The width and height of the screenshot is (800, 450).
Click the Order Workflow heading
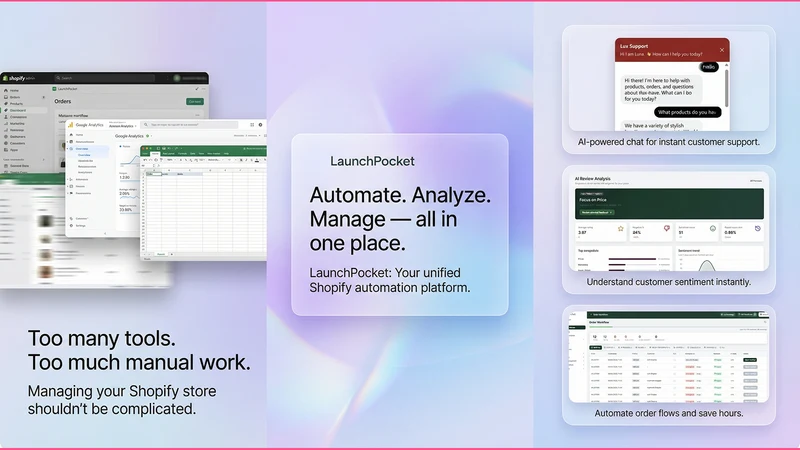[599, 322]
